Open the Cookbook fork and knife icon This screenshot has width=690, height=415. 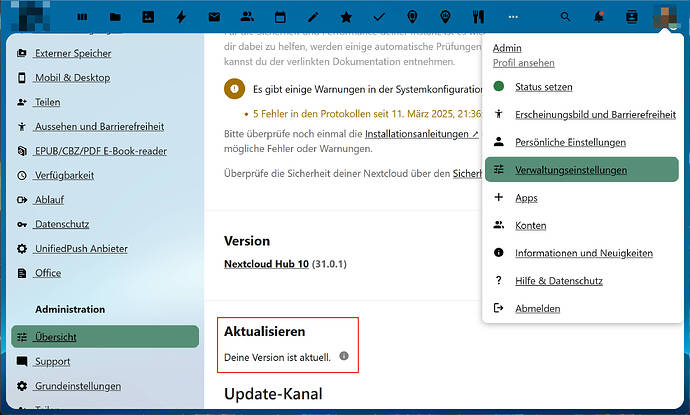pyautogui.click(x=478, y=17)
